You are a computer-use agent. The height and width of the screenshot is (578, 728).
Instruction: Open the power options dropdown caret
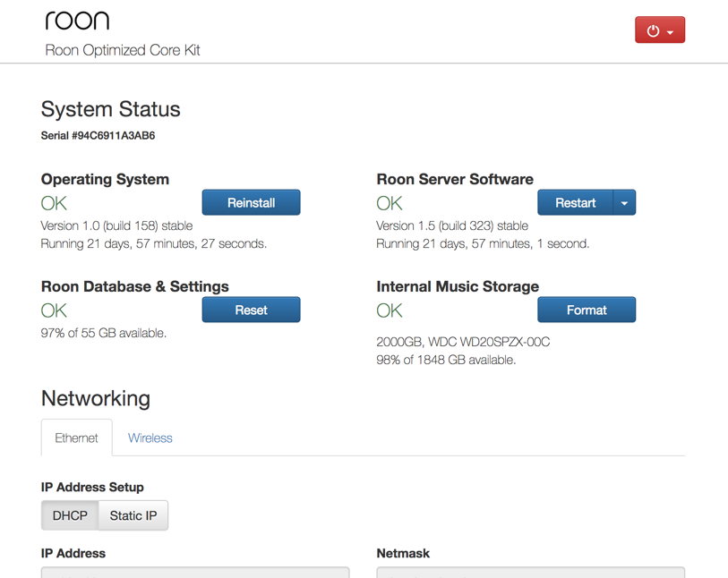coord(672,30)
